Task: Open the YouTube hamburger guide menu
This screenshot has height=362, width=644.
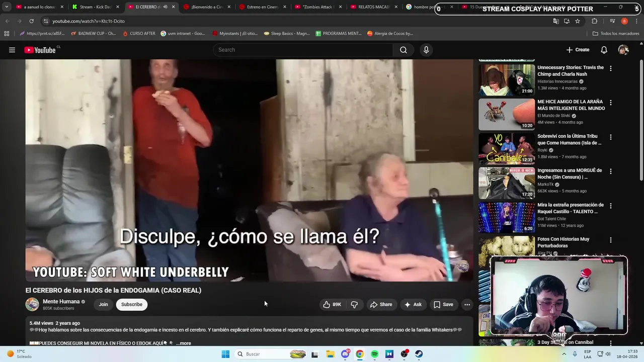Action: click(x=12, y=50)
